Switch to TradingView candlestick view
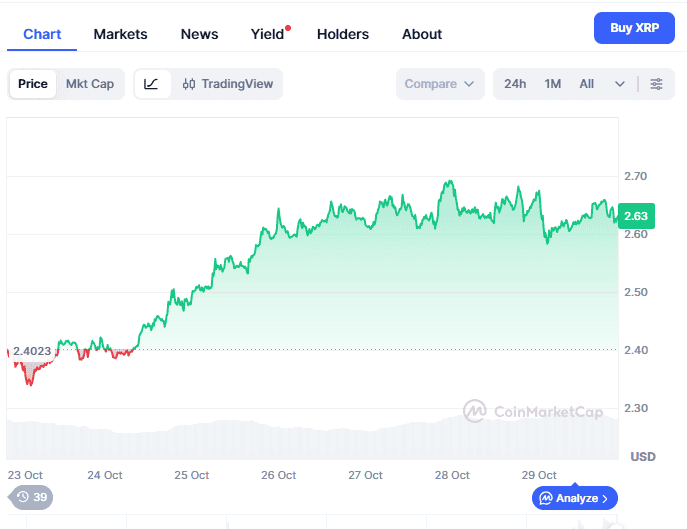 [228, 84]
